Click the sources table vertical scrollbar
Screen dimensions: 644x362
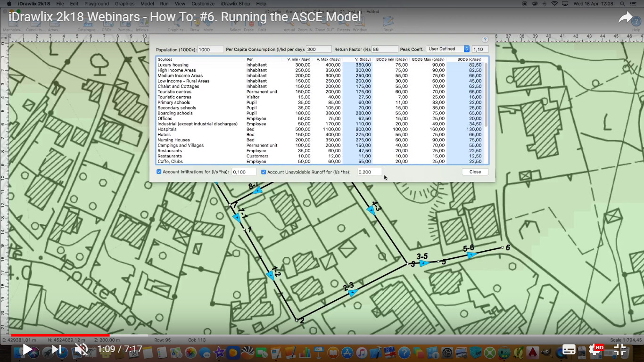[486, 94]
